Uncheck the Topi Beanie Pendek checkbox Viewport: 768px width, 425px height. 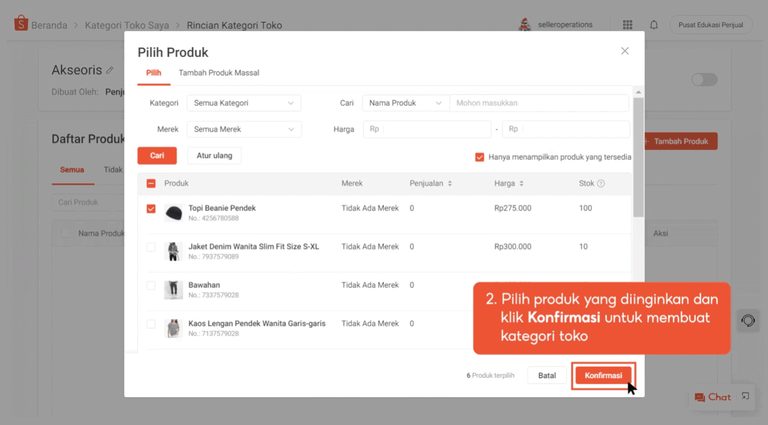coord(151,209)
